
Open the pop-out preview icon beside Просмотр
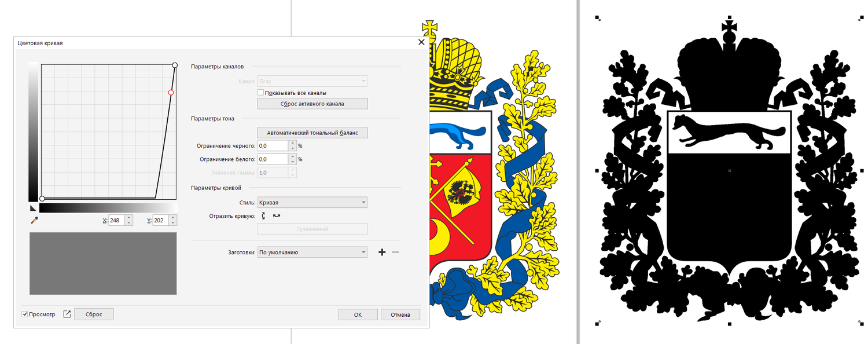point(67,314)
